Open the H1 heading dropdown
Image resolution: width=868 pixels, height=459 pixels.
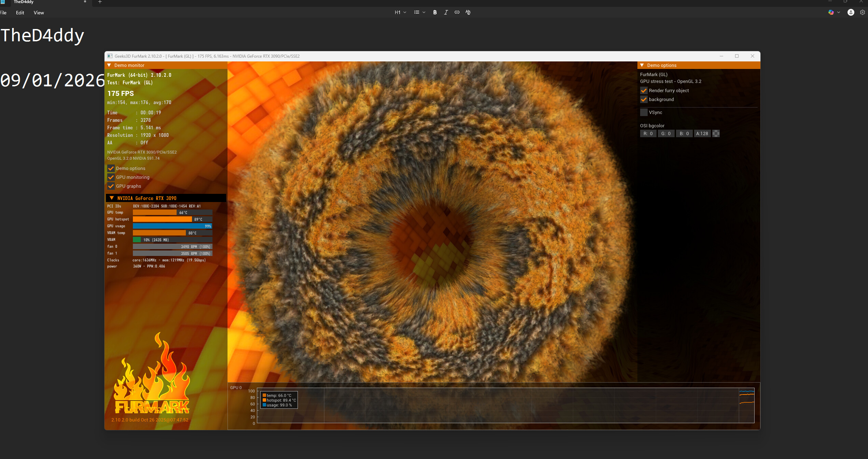tap(400, 12)
